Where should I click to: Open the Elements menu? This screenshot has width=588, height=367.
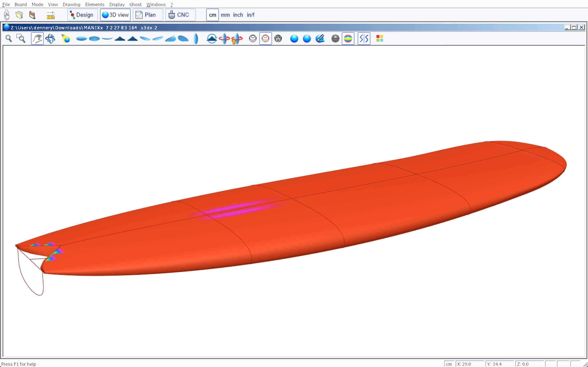point(95,5)
